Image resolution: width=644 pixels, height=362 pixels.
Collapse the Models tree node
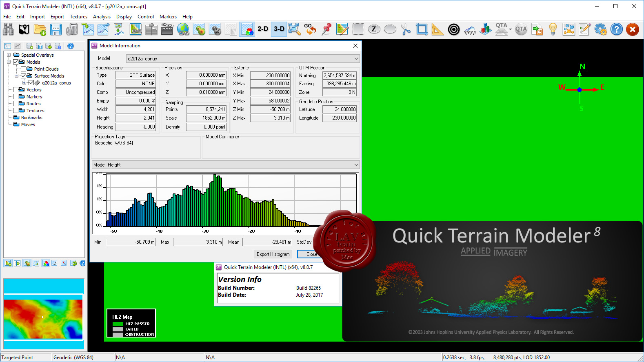pos(9,62)
